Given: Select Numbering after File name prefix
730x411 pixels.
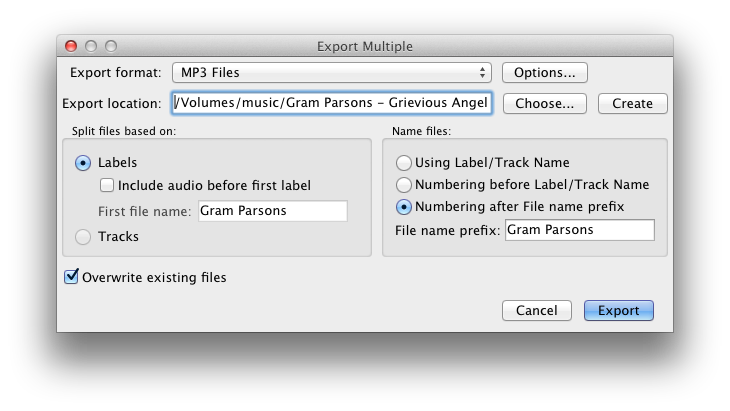Looking at the screenshot, I should 404,207.
